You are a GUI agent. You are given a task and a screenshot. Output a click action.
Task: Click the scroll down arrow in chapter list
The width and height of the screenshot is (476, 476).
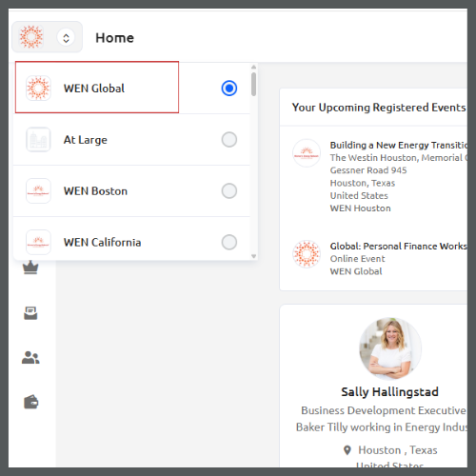point(253,256)
